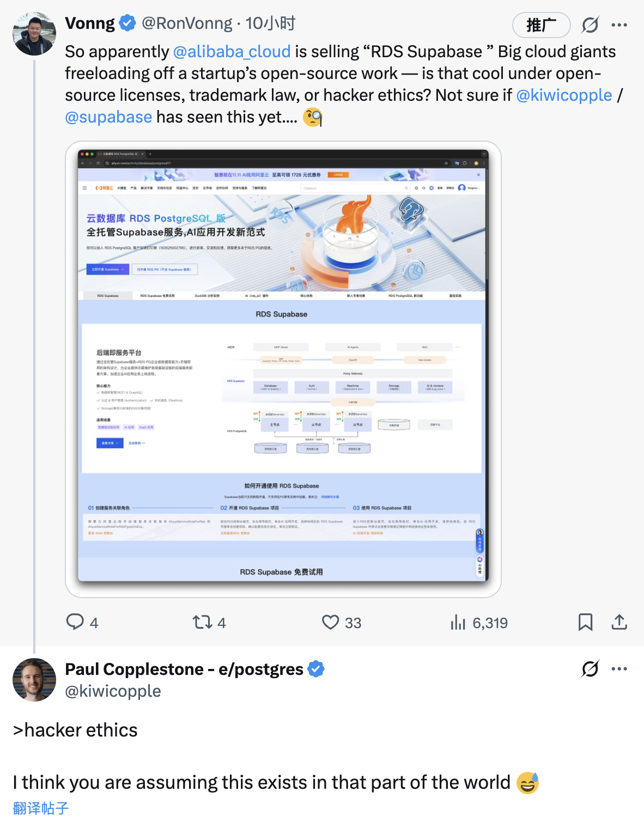Open Vonng's profile avatar

pos(34,34)
